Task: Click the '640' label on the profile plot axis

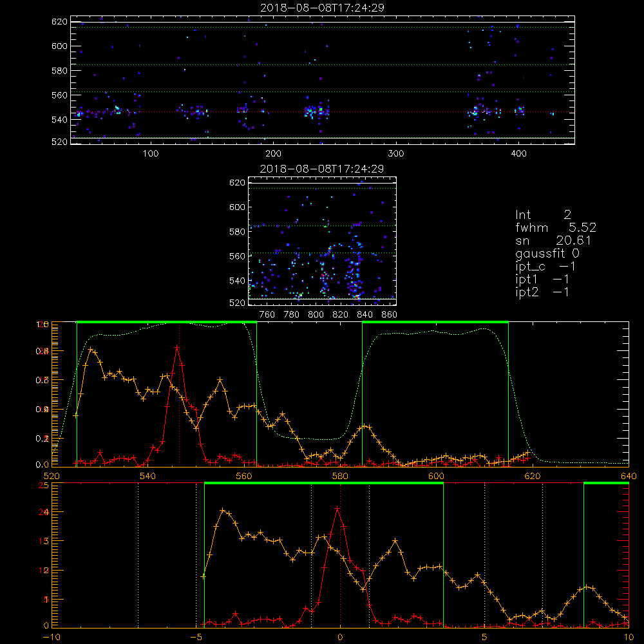Action: [629, 477]
